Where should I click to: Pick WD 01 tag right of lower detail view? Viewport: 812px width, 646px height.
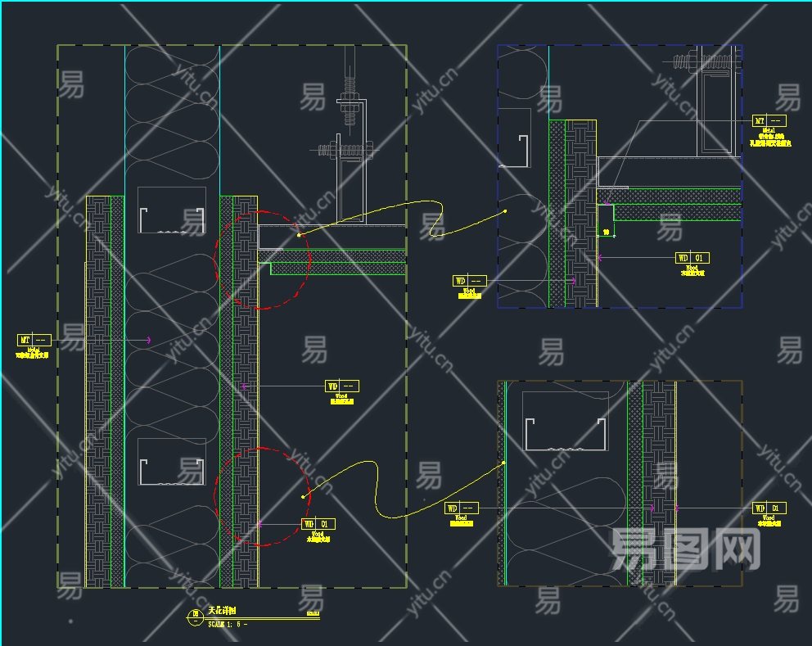[769, 508]
